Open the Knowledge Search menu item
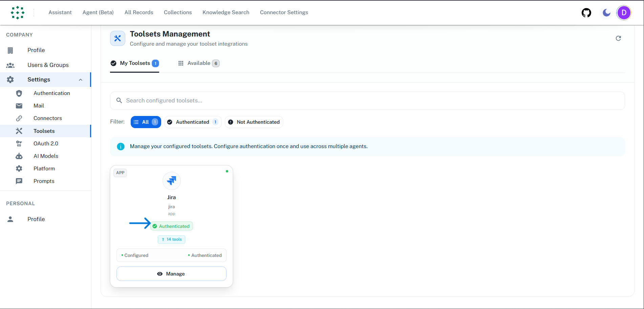Image resolution: width=644 pixels, height=309 pixels. tap(226, 13)
